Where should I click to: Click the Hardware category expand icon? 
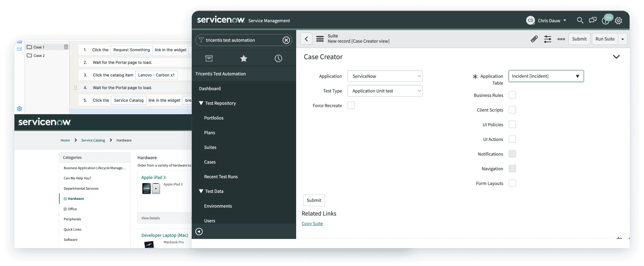[65, 198]
